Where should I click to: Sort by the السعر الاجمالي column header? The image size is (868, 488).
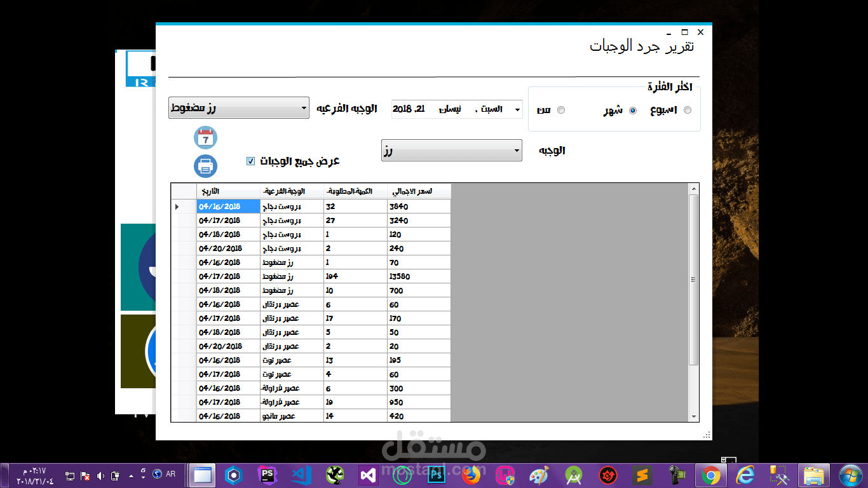click(419, 191)
